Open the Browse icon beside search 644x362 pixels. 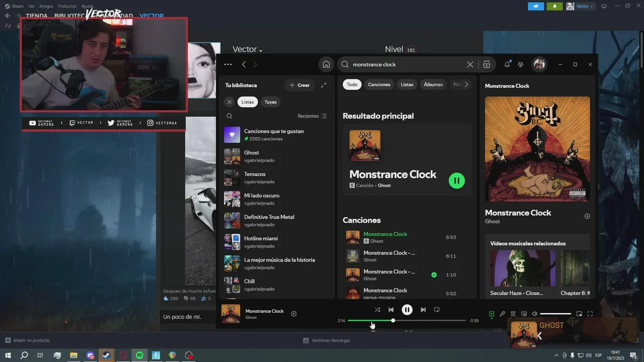coord(487,64)
